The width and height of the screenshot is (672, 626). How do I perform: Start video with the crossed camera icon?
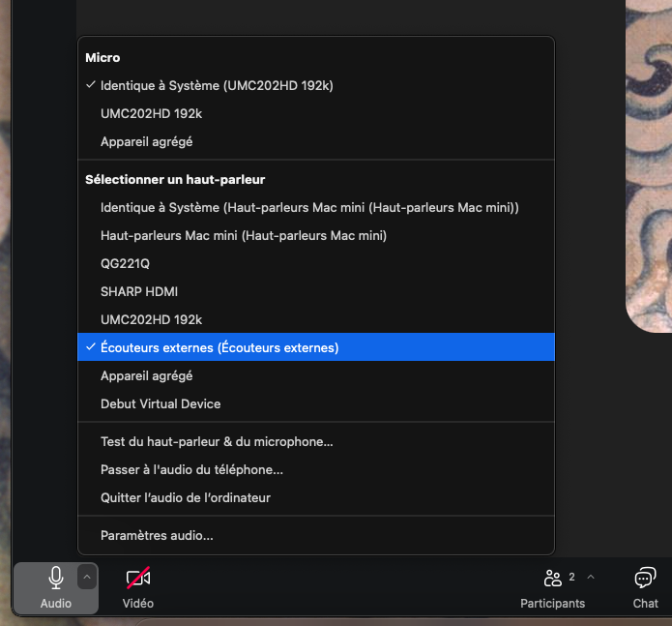(138, 579)
